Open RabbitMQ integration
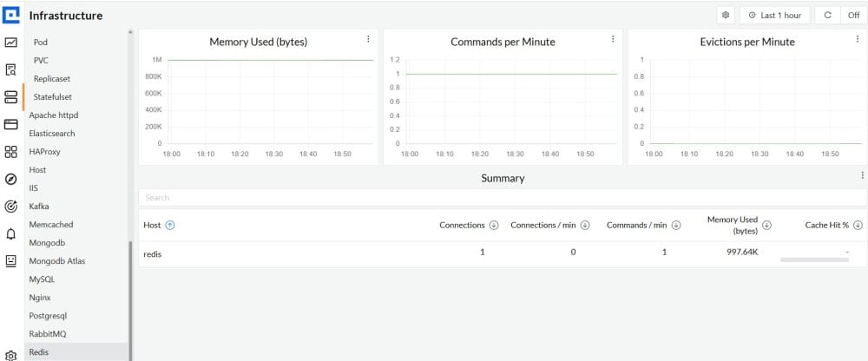The width and height of the screenshot is (868, 361). pos(47,334)
